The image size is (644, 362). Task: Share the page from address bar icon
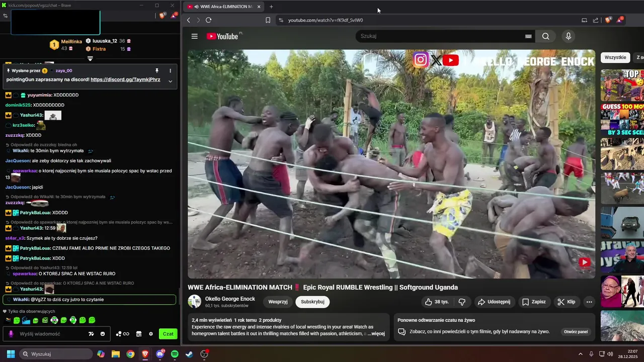click(596, 20)
